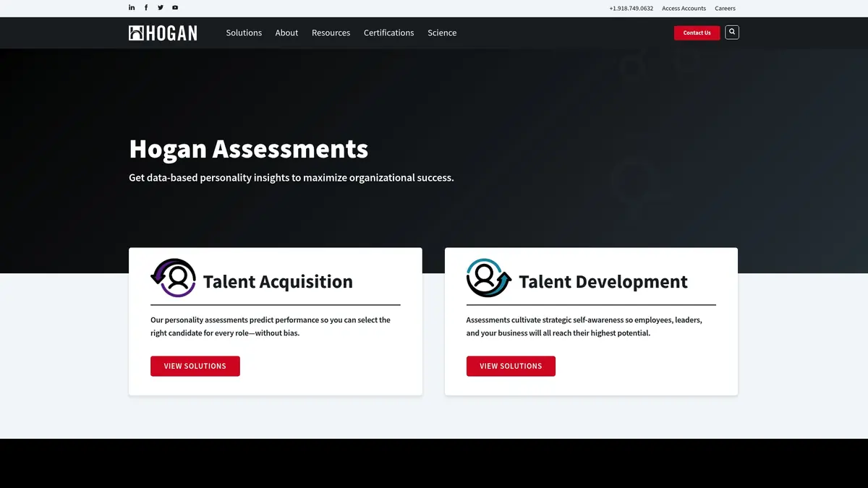Click the Hogan Assessments headline
The width and height of the screenshot is (868, 488).
[249, 149]
